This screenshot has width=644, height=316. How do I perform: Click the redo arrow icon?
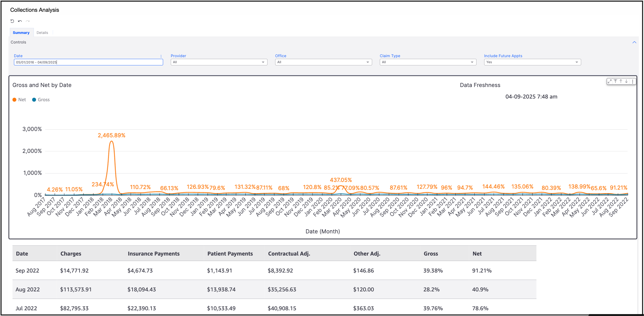(28, 21)
